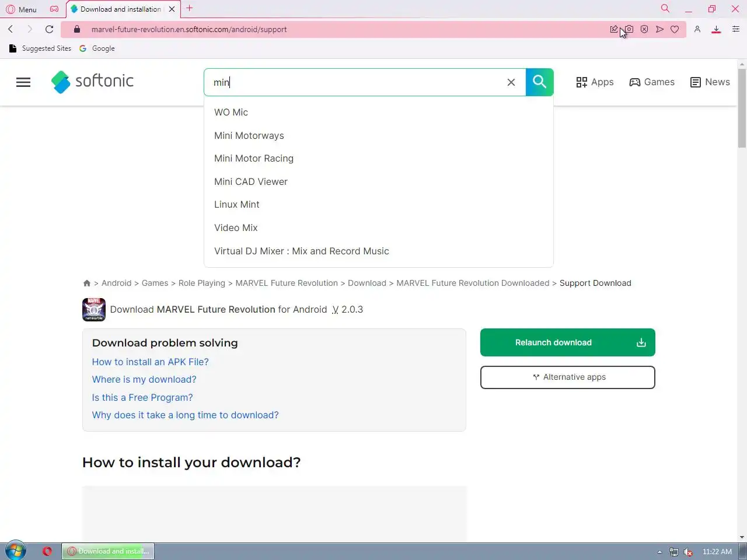
Task: Open the MARVEL Future Revolution breadcrumb
Action: point(287,283)
